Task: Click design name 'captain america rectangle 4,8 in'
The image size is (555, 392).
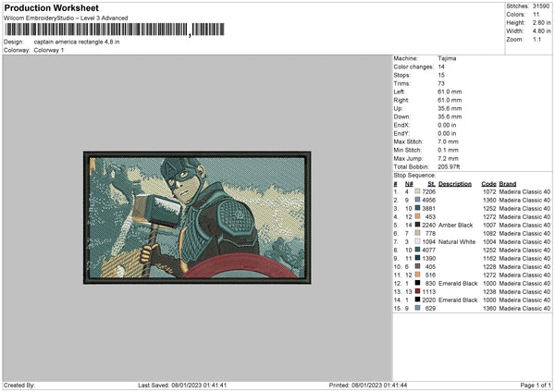Action: [x=77, y=42]
